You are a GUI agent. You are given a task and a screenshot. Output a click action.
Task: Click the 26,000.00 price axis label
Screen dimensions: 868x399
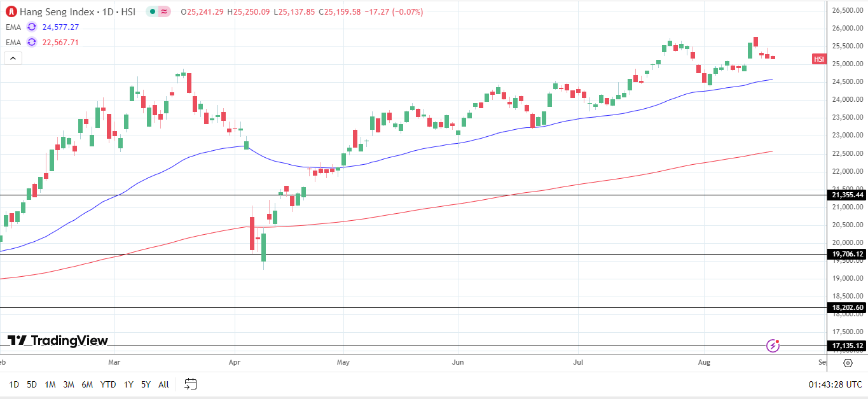point(848,28)
